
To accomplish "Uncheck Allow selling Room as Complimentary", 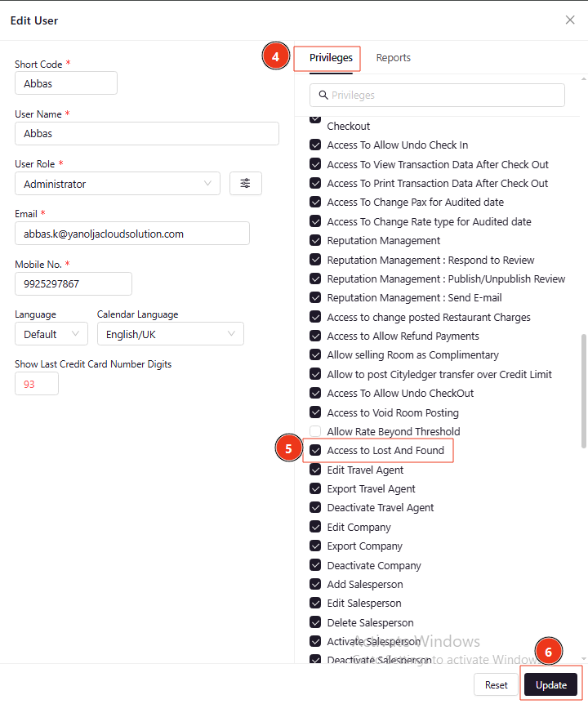I will (x=315, y=354).
